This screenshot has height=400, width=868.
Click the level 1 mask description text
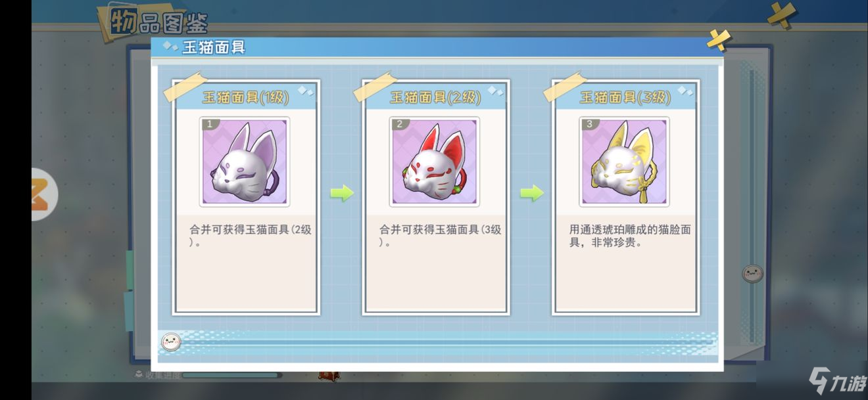pos(251,236)
